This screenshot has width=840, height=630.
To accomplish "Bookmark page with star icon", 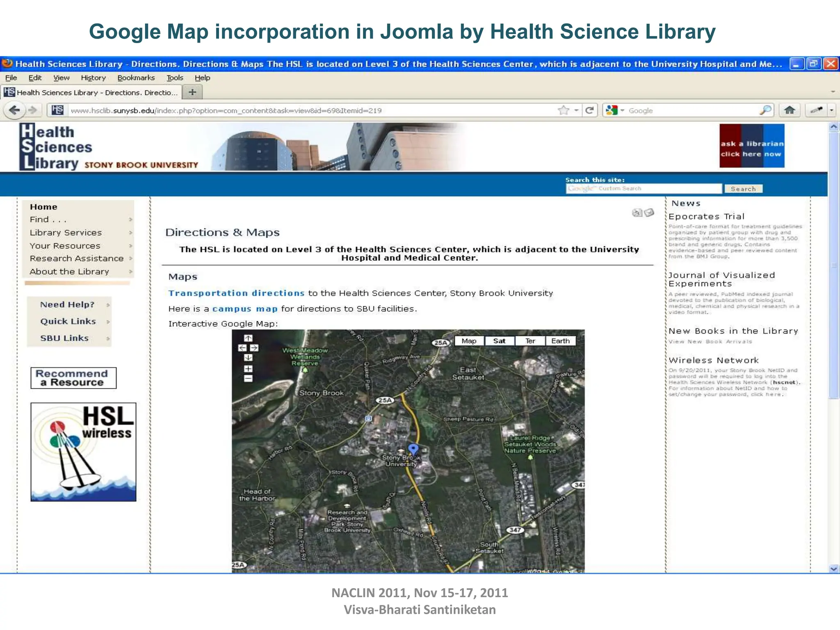I will pyautogui.click(x=564, y=110).
